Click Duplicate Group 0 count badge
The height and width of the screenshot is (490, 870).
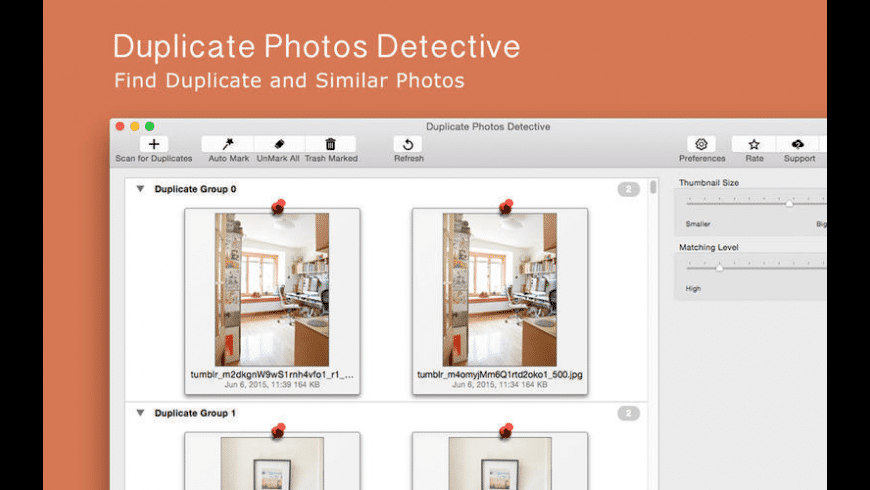pos(629,189)
